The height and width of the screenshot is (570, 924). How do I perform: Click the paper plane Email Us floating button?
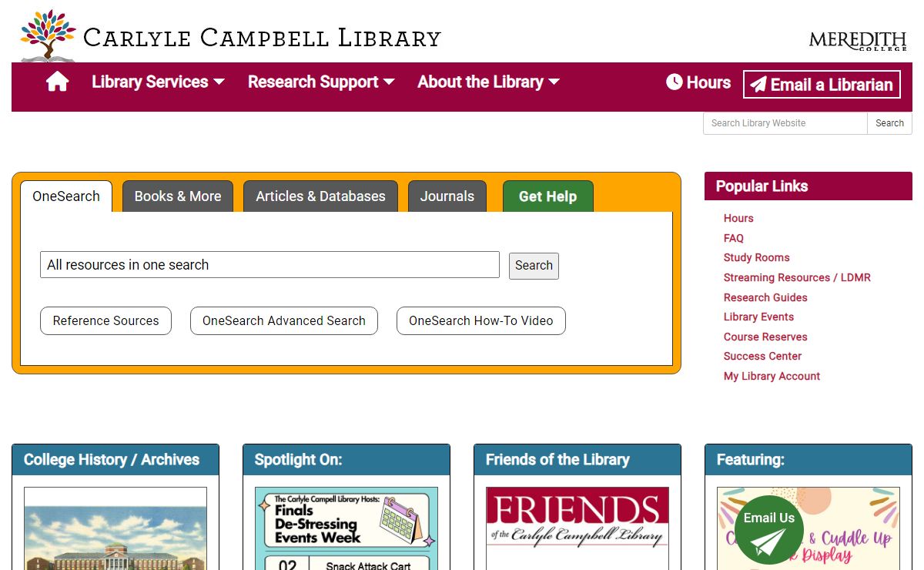tap(769, 530)
